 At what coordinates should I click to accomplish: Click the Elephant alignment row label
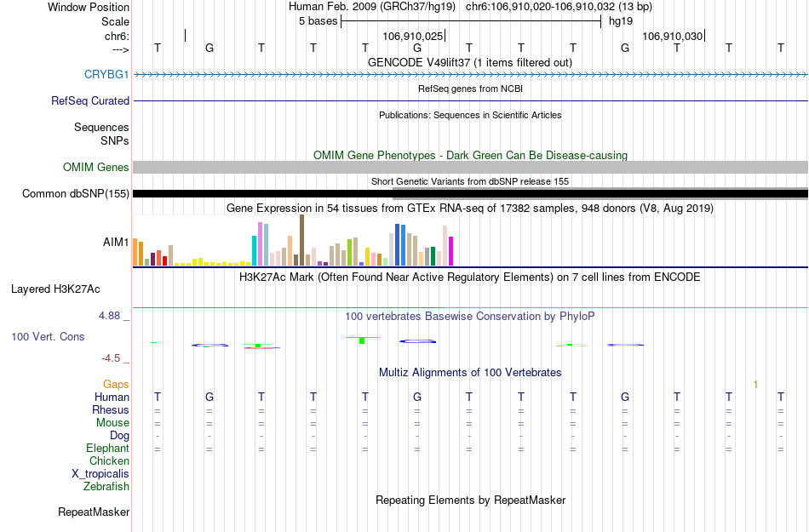(x=107, y=448)
